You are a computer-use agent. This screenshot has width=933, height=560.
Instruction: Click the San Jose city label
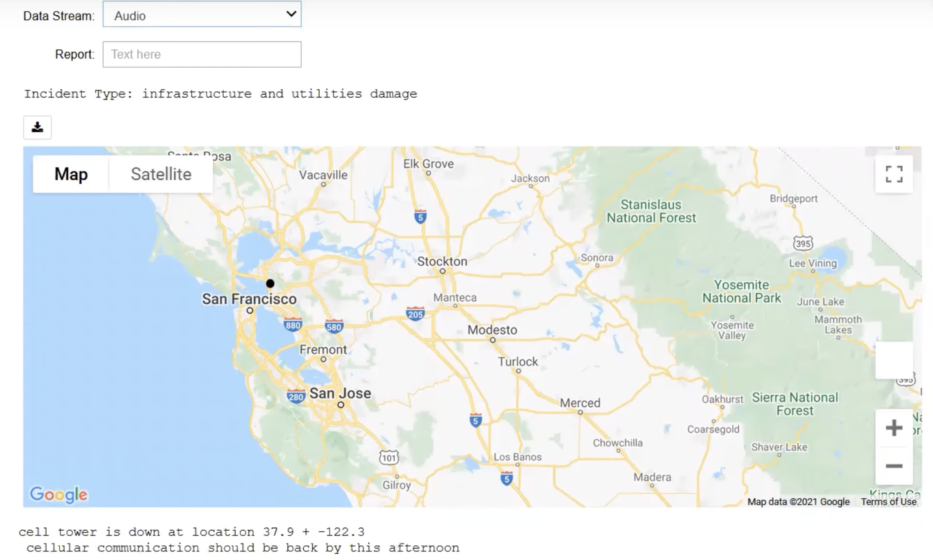tap(340, 393)
